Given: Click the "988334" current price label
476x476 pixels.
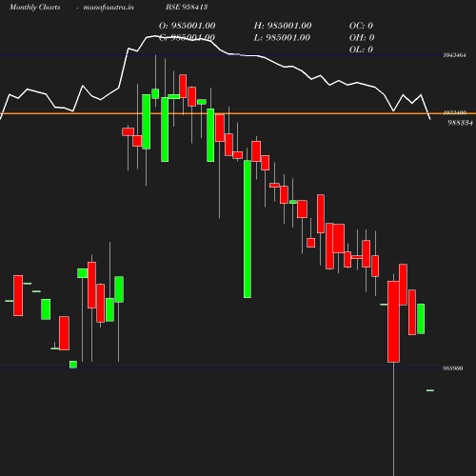Looking at the screenshot, I should point(460,123).
